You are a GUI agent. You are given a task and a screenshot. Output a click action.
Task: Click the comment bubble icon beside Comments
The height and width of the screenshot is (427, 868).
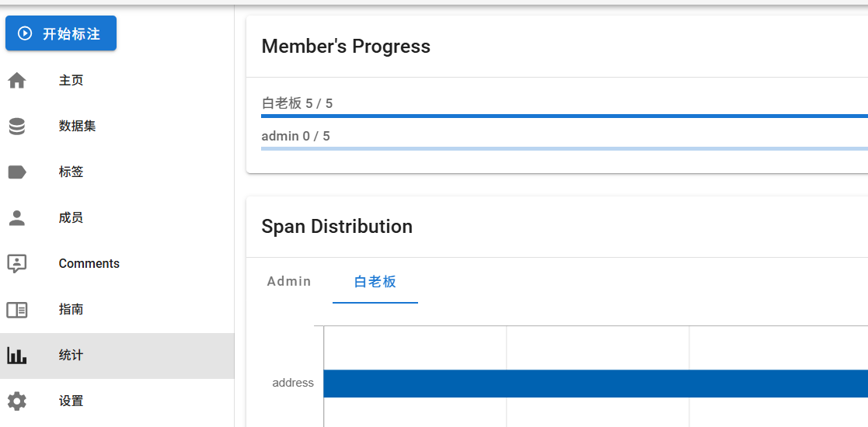coord(17,264)
